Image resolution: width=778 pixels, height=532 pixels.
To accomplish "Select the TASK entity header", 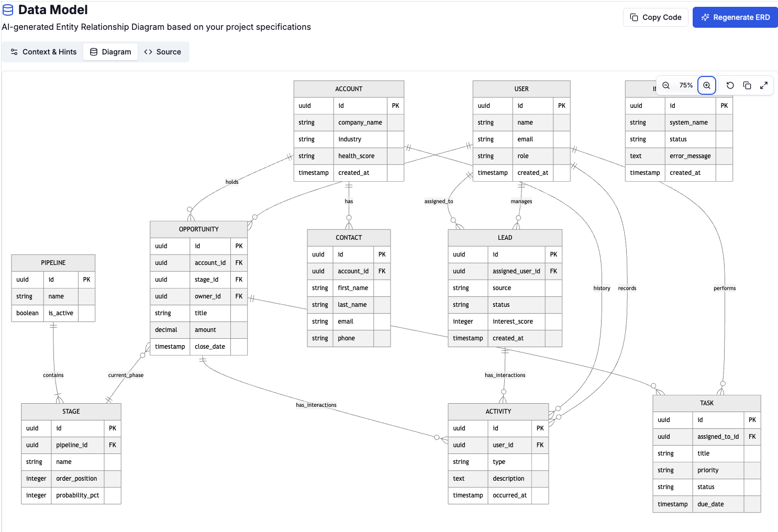I will (x=707, y=403).
